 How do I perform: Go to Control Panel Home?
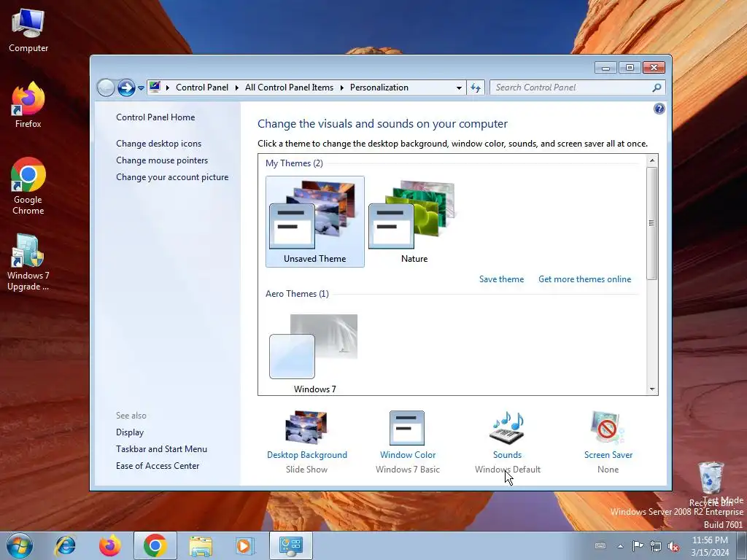click(x=155, y=117)
